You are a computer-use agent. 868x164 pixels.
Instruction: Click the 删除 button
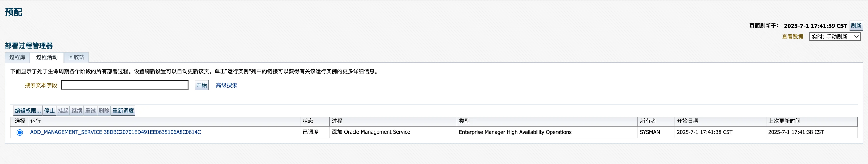[x=104, y=111]
